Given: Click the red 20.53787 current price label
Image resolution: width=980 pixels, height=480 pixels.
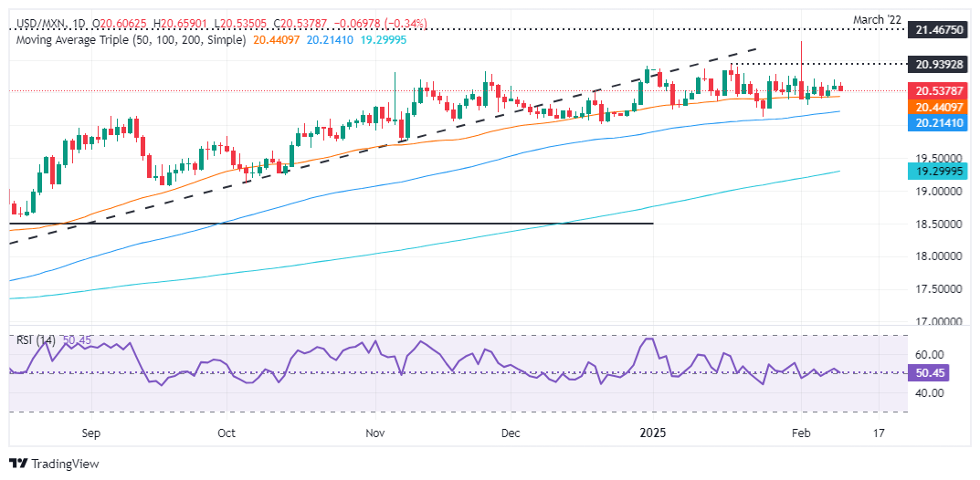Looking at the screenshot, I should click(x=940, y=91).
